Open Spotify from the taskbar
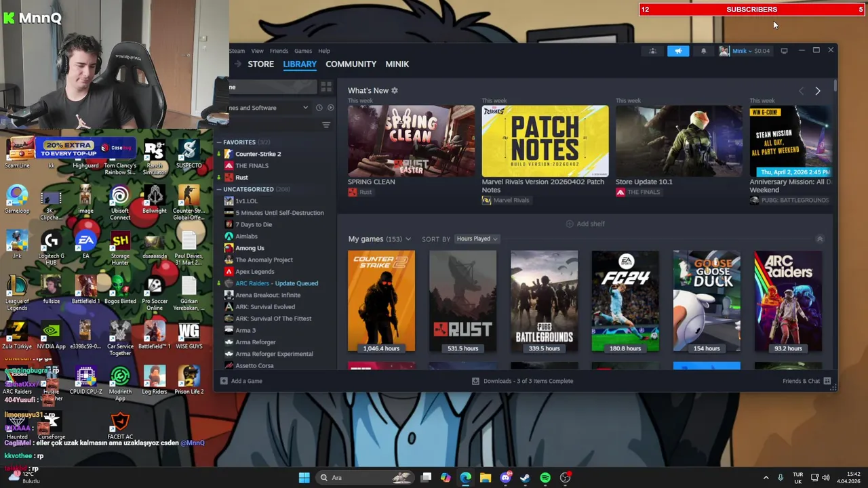Image resolution: width=868 pixels, height=488 pixels. click(545, 478)
